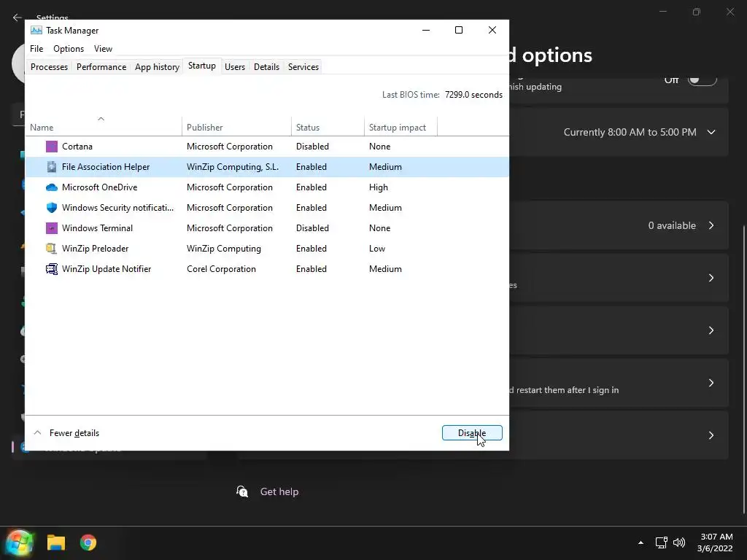Open Google Chrome from the taskbar

coord(88,542)
